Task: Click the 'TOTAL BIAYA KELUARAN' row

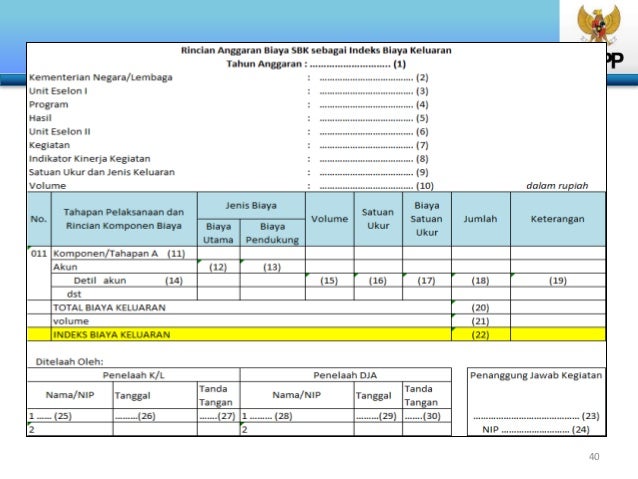Action: [x=251, y=307]
